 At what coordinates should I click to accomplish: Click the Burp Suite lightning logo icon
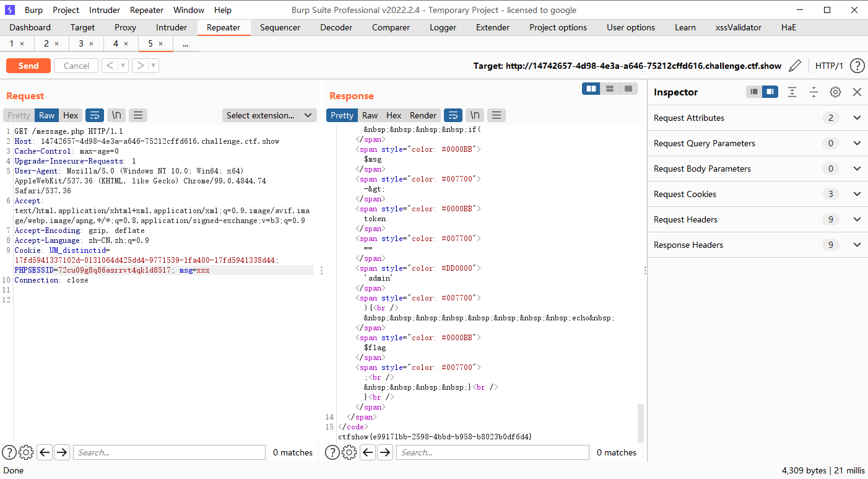pos(9,10)
